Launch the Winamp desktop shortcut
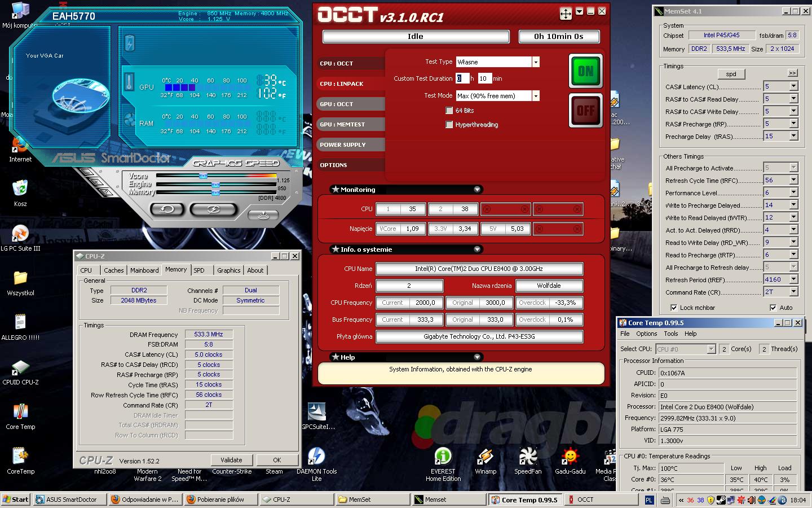 coord(486,456)
